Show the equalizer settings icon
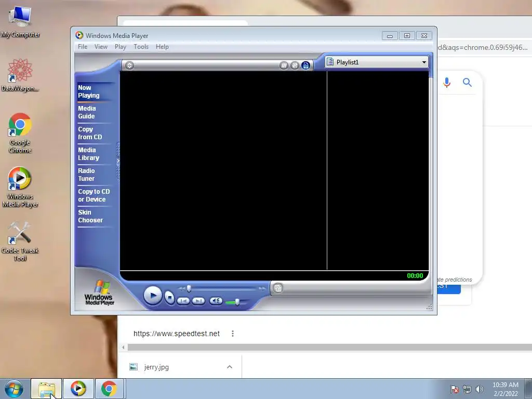 (295, 65)
